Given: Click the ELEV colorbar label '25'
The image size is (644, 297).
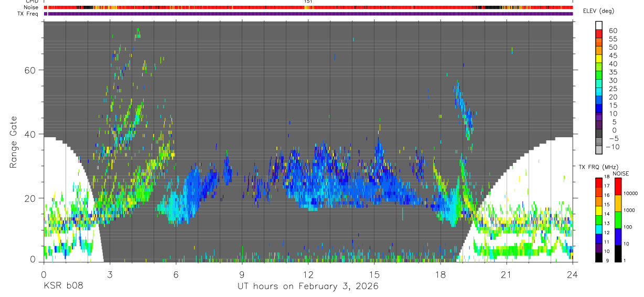Looking at the screenshot, I should (613, 89).
